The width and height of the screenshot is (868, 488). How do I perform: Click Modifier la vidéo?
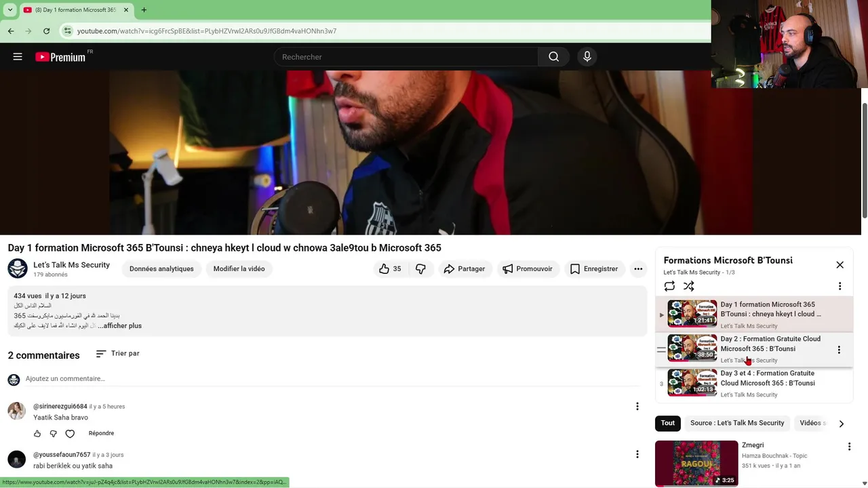coord(239,269)
